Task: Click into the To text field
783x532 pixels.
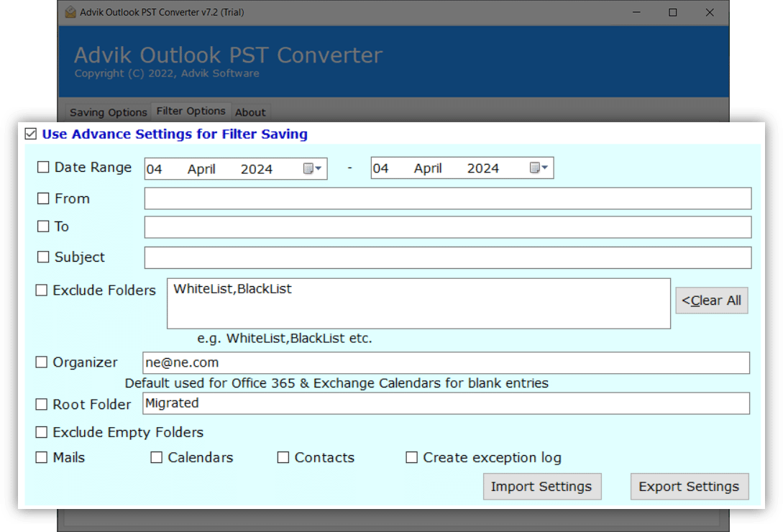Action: [448, 227]
